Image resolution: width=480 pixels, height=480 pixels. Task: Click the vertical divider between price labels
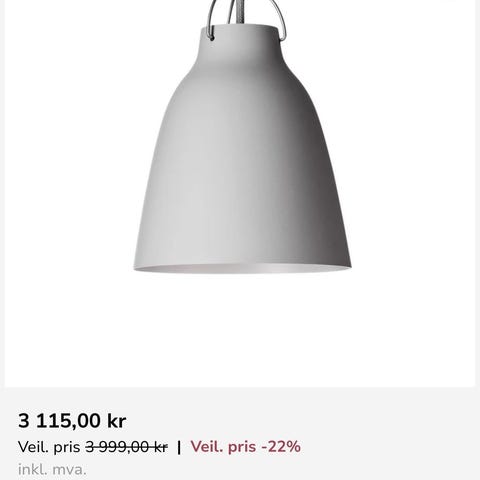point(179,447)
